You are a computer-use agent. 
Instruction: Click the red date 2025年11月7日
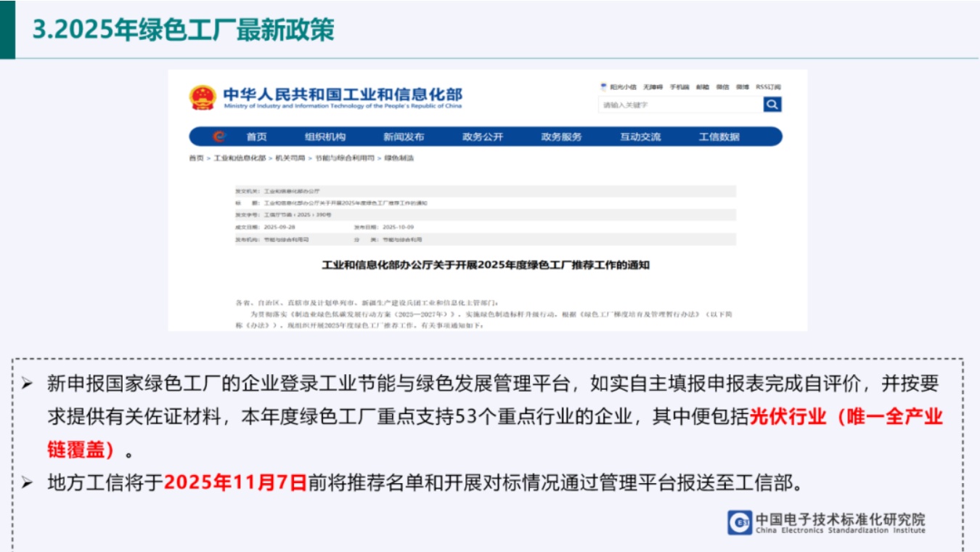(x=236, y=482)
